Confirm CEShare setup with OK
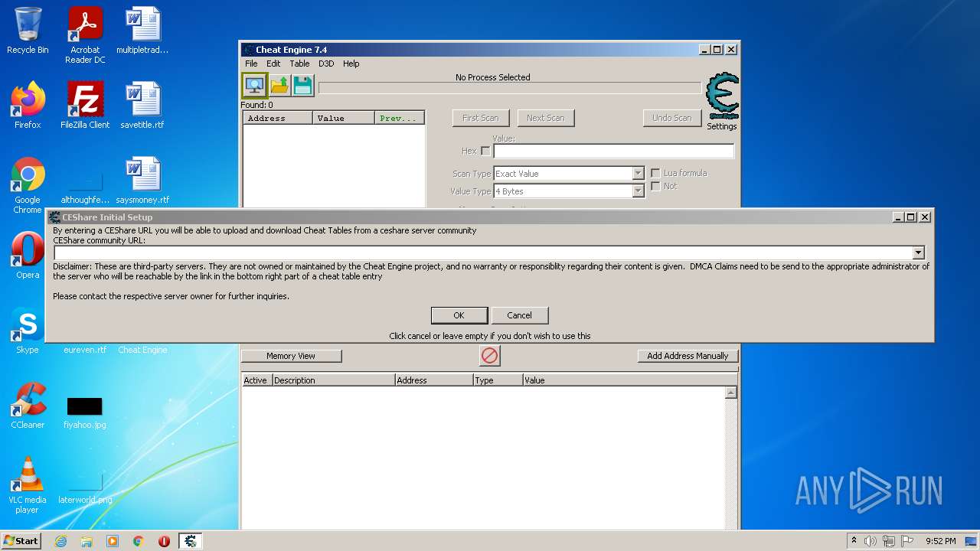The width and height of the screenshot is (980, 551). click(459, 315)
